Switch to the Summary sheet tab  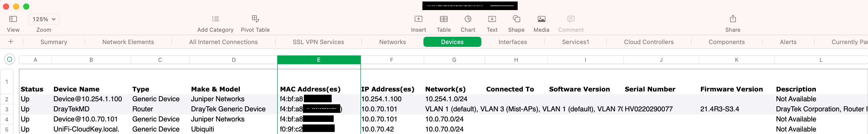54,42
